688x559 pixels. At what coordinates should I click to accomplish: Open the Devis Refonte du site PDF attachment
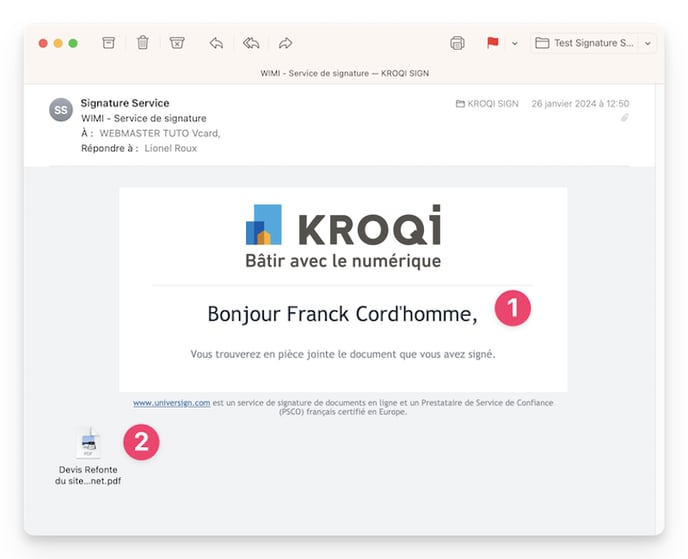(89, 443)
